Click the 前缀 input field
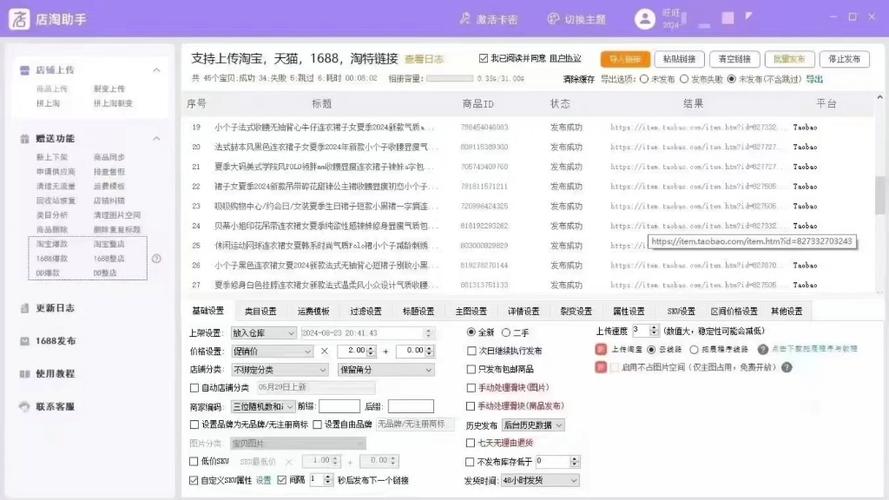Screen dimensions: 889x500 [x=339, y=406]
